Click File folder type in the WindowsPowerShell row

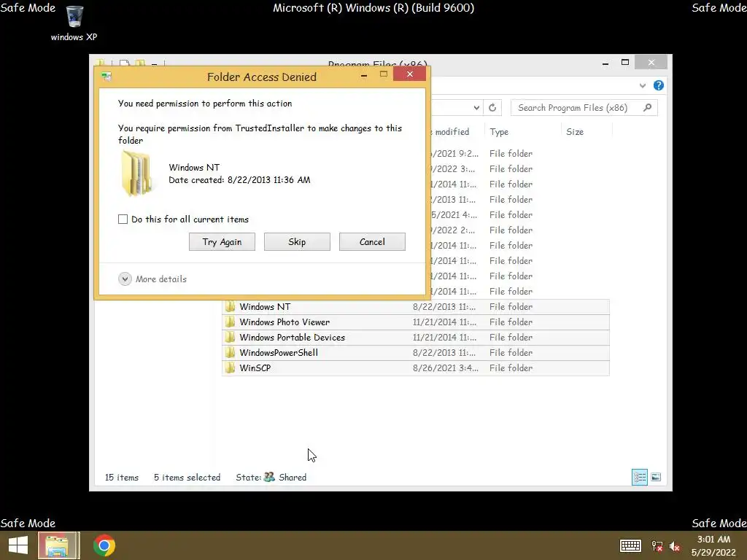click(x=511, y=353)
